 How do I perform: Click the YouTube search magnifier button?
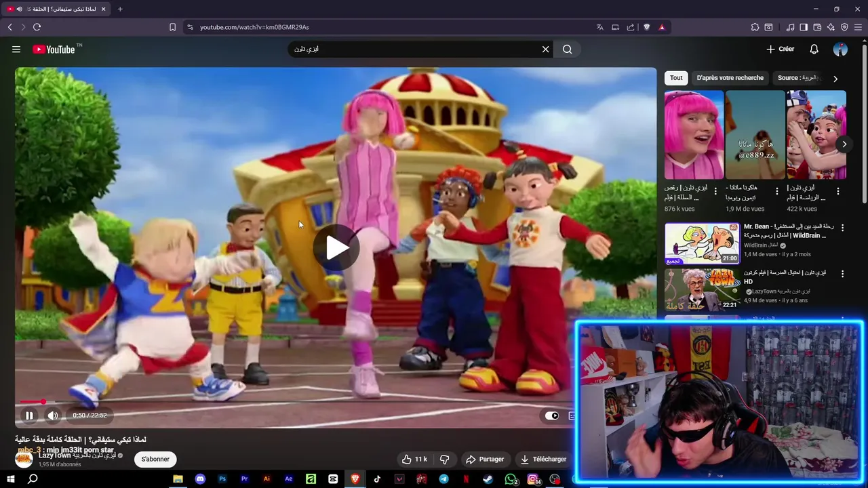pyautogui.click(x=568, y=49)
